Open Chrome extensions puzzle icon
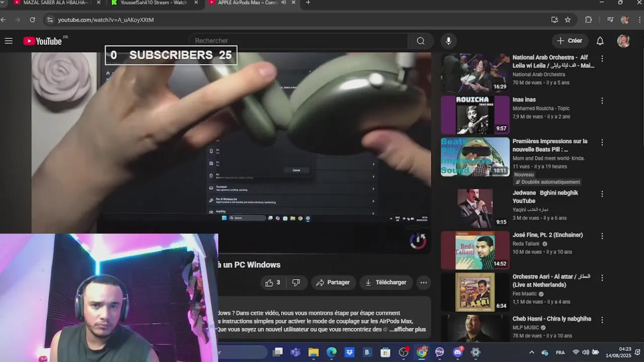The image size is (644, 362). [x=588, y=20]
